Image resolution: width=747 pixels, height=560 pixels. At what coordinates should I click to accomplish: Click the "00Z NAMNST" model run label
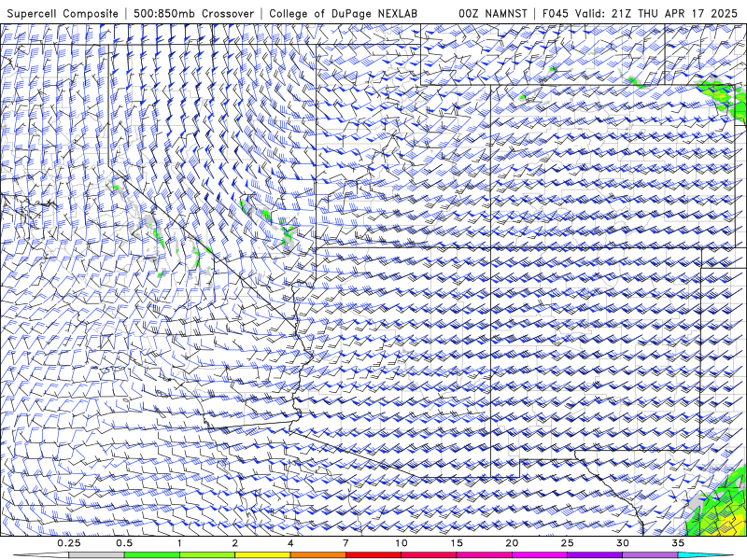tap(493, 14)
